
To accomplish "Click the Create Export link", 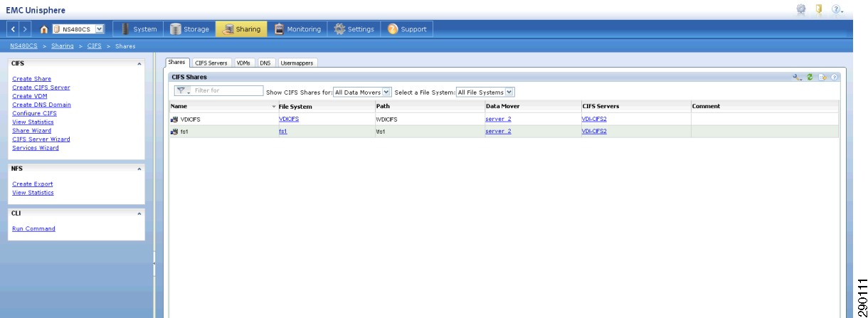I will point(33,184).
